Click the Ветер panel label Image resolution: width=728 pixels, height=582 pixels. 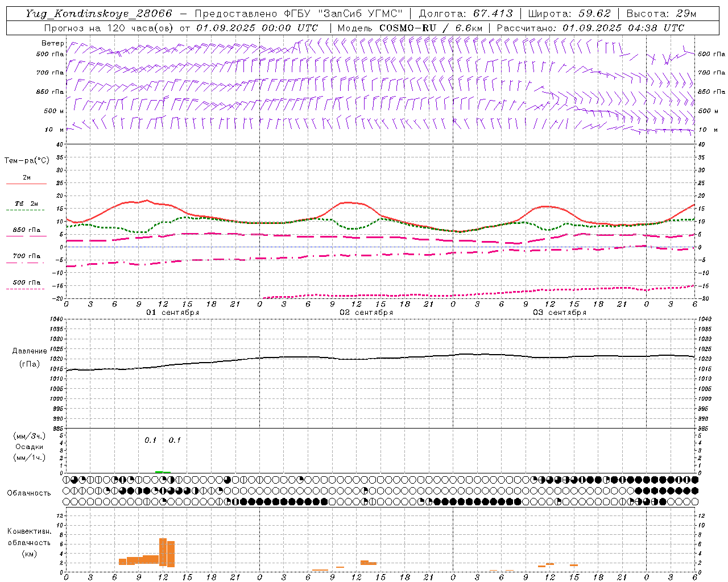click(53, 43)
